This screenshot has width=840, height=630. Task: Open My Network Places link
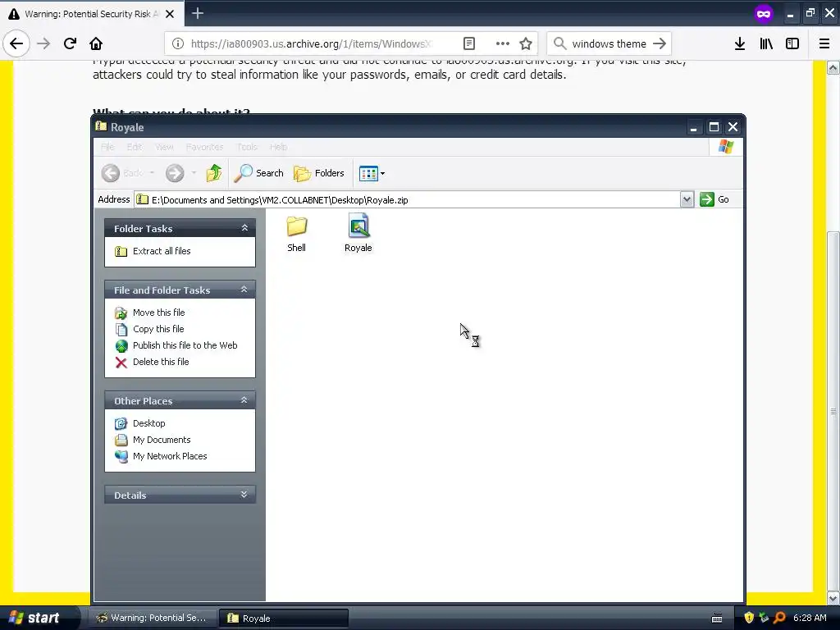[x=169, y=456]
